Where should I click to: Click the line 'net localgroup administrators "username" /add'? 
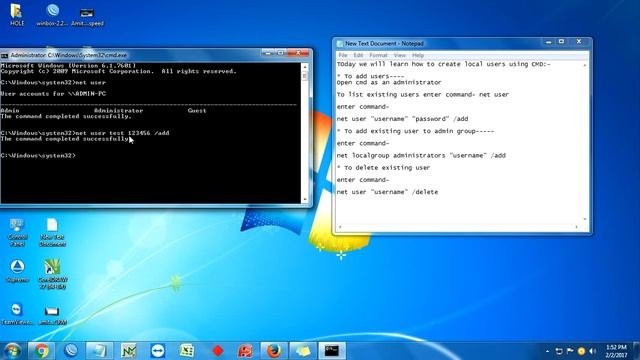pyautogui.click(x=421, y=156)
